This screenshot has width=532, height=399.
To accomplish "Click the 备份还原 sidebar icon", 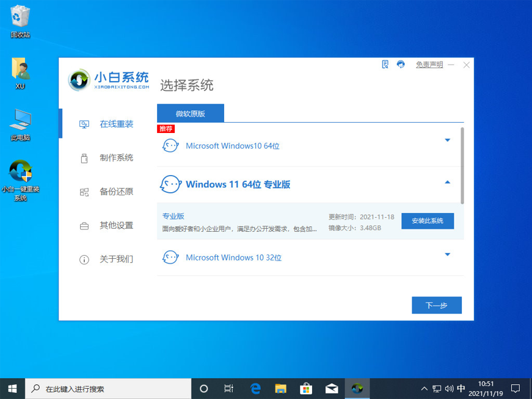I will 84,192.
